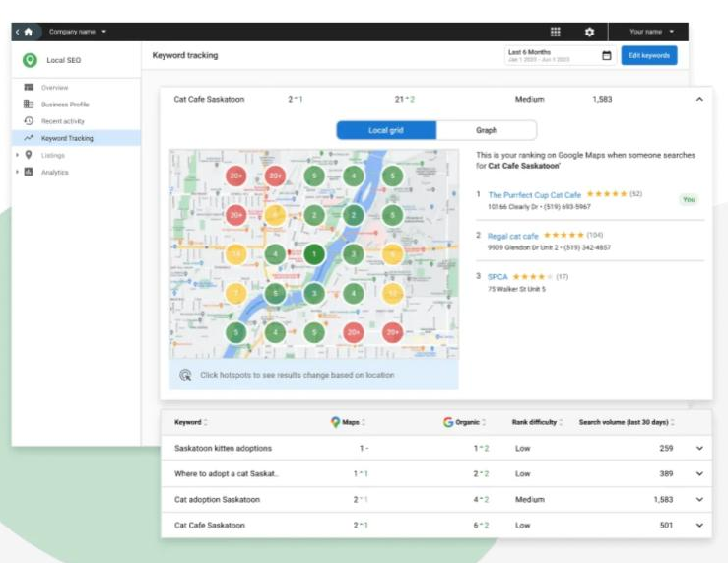The image size is (728, 563).
Task: Open the settings gear
Action: 589,32
